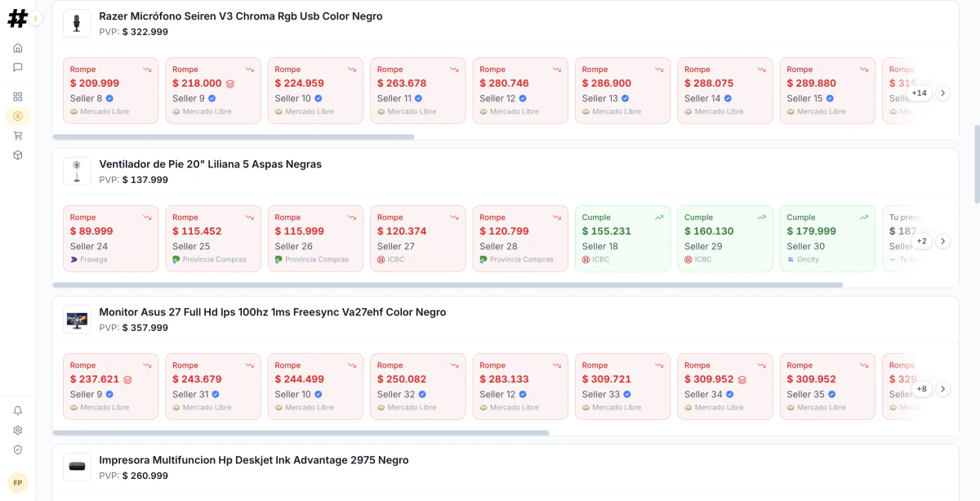Click the $ 120.799 price
Viewport: 980px width, 501px height.
(504, 231)
